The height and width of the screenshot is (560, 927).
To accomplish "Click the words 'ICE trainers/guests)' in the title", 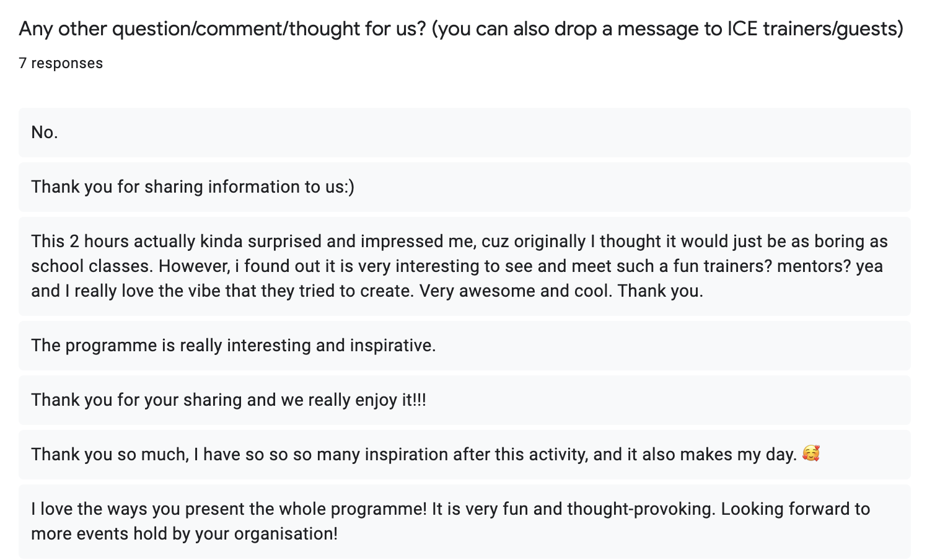I will 815,28.
